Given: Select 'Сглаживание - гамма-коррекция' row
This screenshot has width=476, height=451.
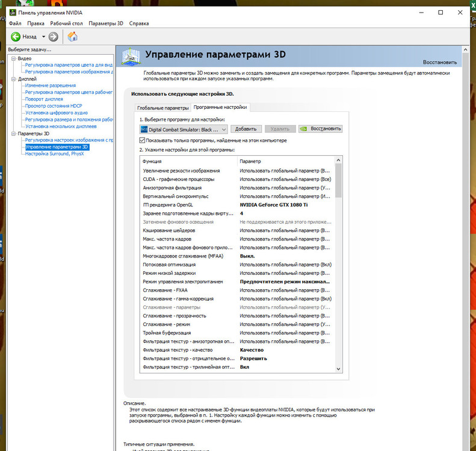Looking at the screenshot, I should click(237, 299).
